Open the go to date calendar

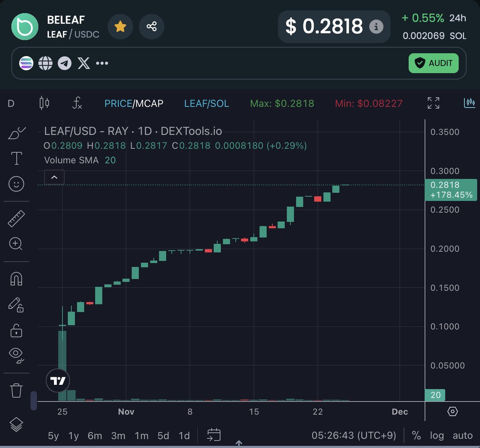pyautogui.click(x=214, y=435)
